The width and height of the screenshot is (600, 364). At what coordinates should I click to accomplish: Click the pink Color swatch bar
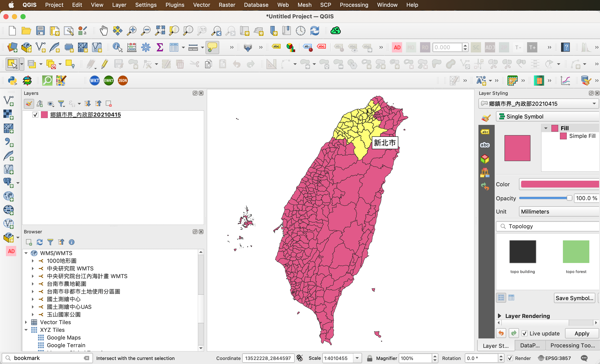[559, 184]
